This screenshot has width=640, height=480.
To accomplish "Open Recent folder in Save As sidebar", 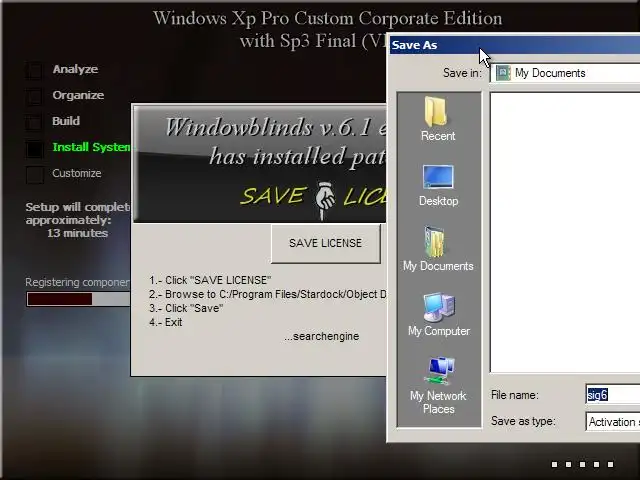I will [x=438, y=119].
